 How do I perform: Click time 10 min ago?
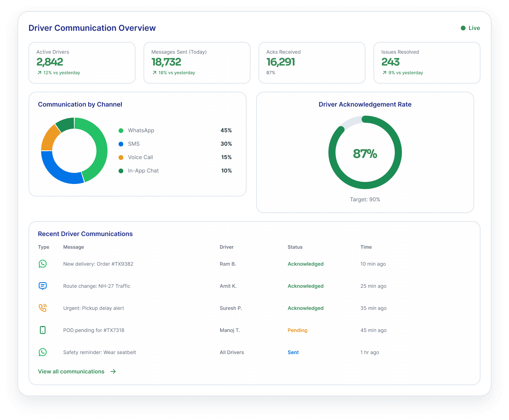click(373, 264)
